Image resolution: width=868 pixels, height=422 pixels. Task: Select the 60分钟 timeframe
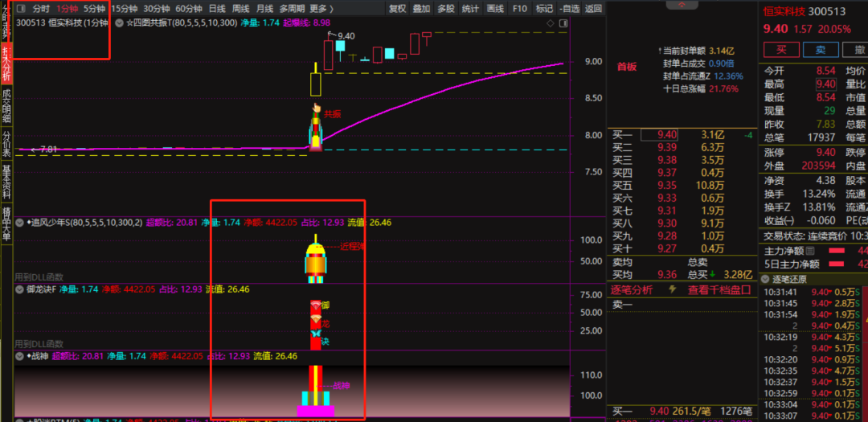[x=189, y=8]
